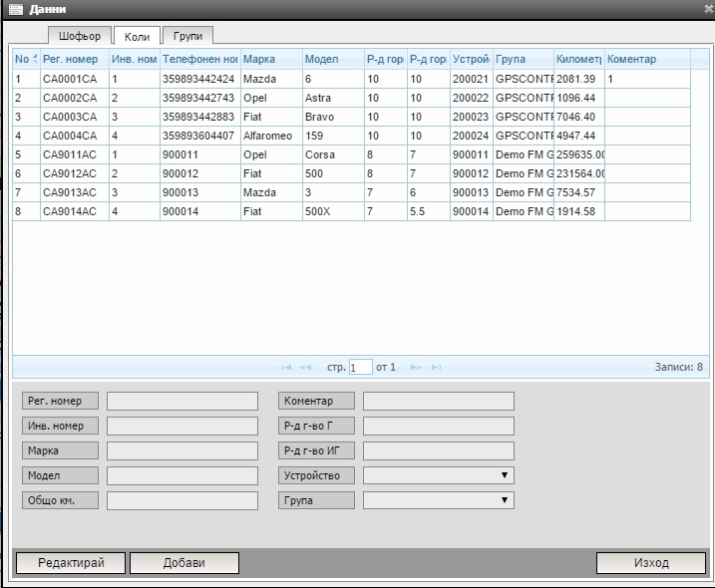Select row with CA0003CA
Screen dimensions: 715x588
[x=351, y=117]
